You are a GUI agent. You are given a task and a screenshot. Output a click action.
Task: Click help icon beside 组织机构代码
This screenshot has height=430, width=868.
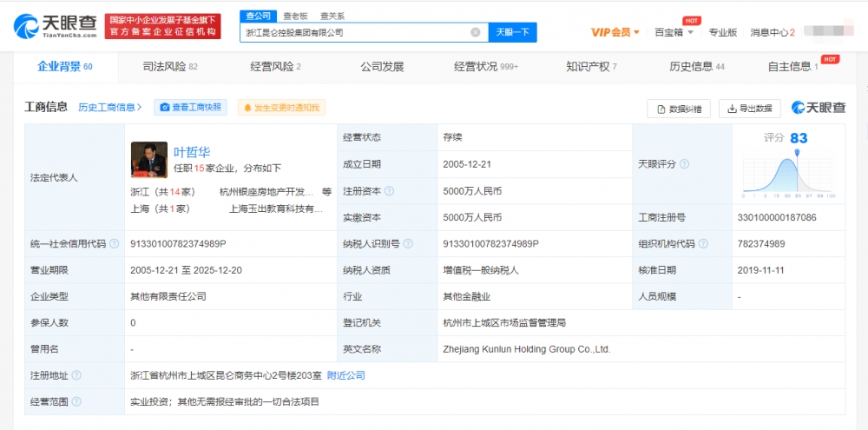pyautogui.click(x=703, y=244)
